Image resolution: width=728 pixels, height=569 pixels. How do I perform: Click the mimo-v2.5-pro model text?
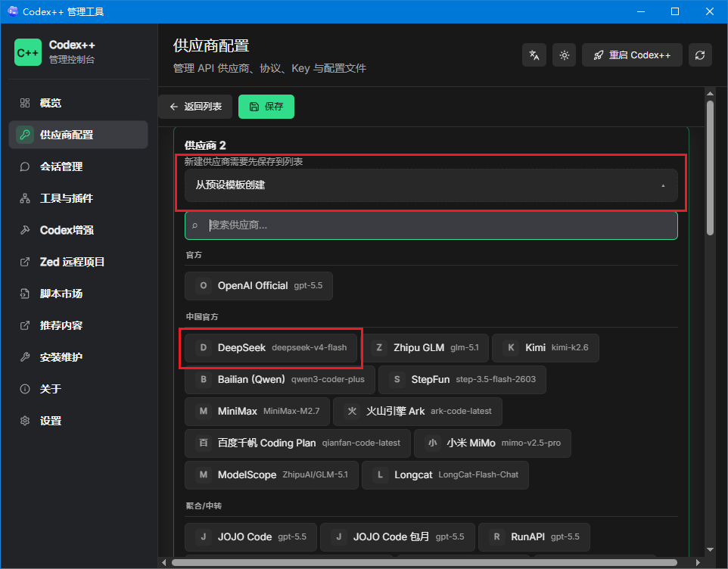(x=531, y=443)
